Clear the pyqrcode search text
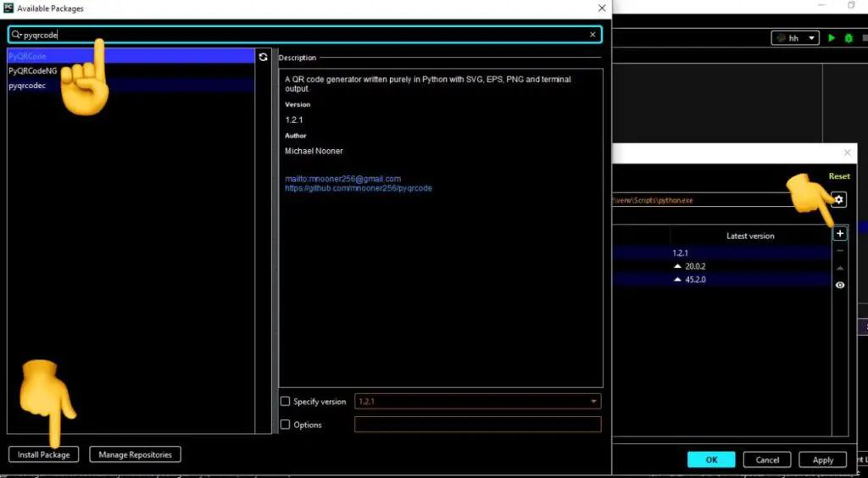Image resolution: width=868 pixels, height=478 pixels. [593, 35]
